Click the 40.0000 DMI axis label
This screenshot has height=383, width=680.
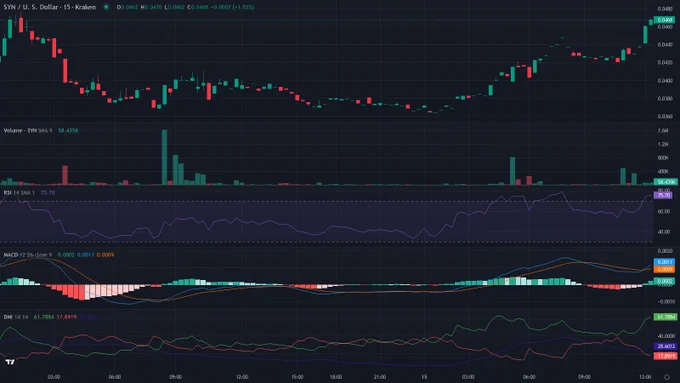(x=666, y=336)
